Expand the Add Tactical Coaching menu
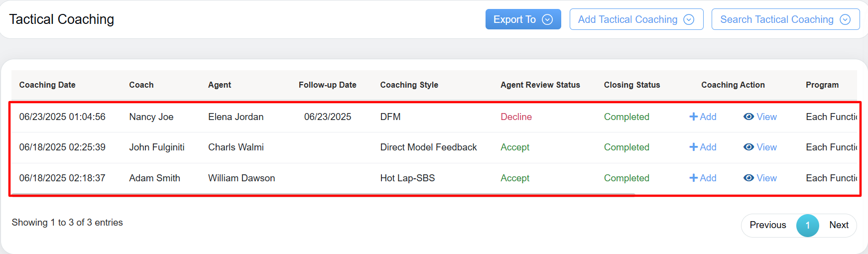The height and width of the screenshot is (254, 868). point(636,19)
